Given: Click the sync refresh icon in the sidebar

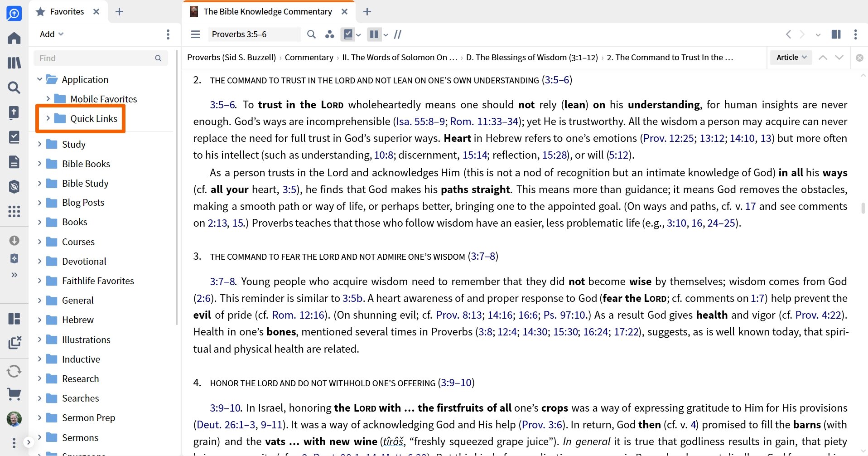Looking at the screenshot, I should pyautogui.click(x=14, y=371).
